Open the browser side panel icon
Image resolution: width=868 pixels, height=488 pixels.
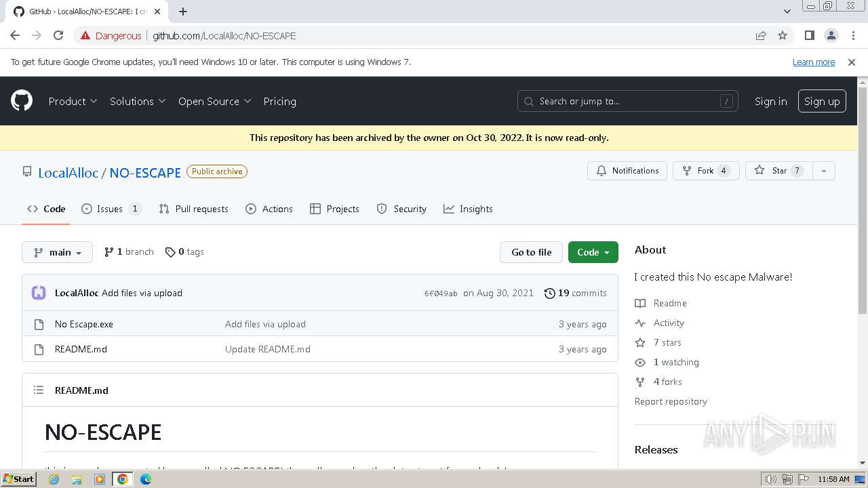click(809, 35)
